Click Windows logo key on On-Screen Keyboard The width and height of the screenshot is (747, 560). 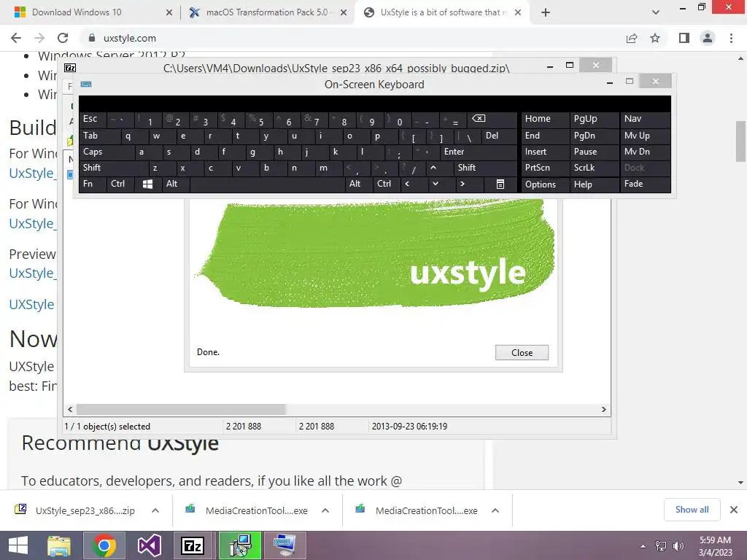coord(147,184)
